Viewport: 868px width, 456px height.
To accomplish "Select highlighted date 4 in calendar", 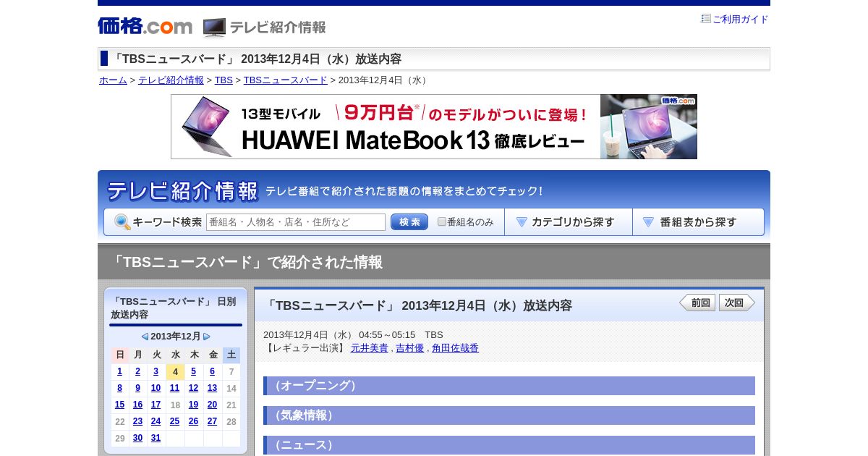I will click(x=175, y=372).
